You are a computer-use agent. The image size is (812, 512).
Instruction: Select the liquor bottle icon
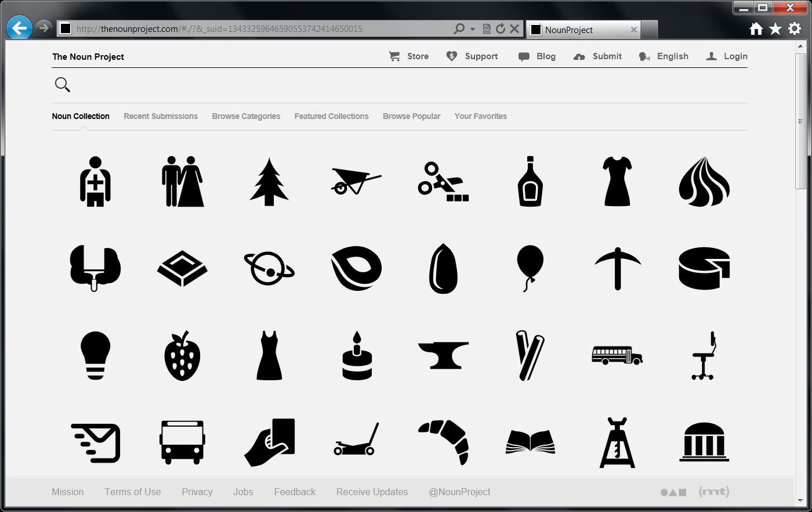point(530,181)
